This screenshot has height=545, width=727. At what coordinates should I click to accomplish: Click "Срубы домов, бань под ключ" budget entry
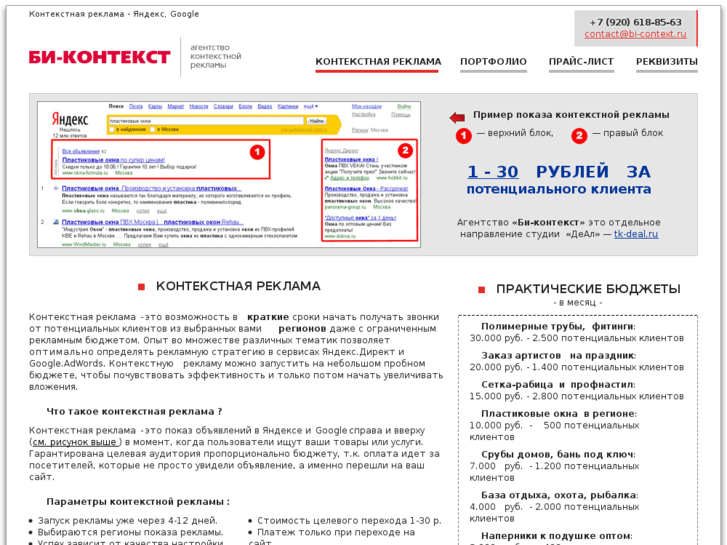(x=558, y=455)
